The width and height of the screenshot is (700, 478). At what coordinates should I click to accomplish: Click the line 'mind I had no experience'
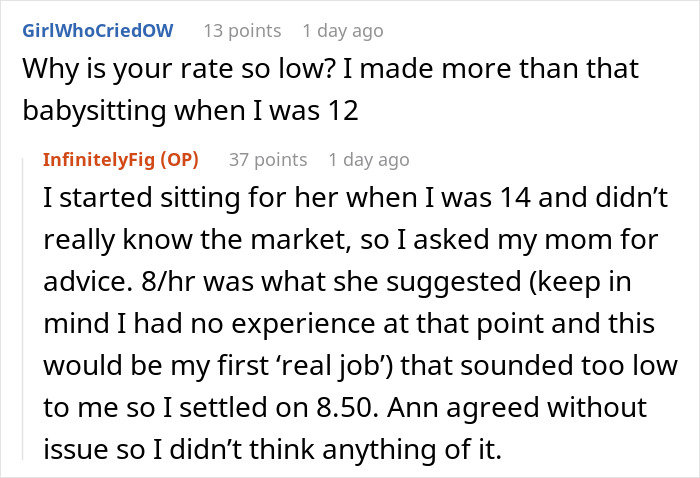point(349,324)
